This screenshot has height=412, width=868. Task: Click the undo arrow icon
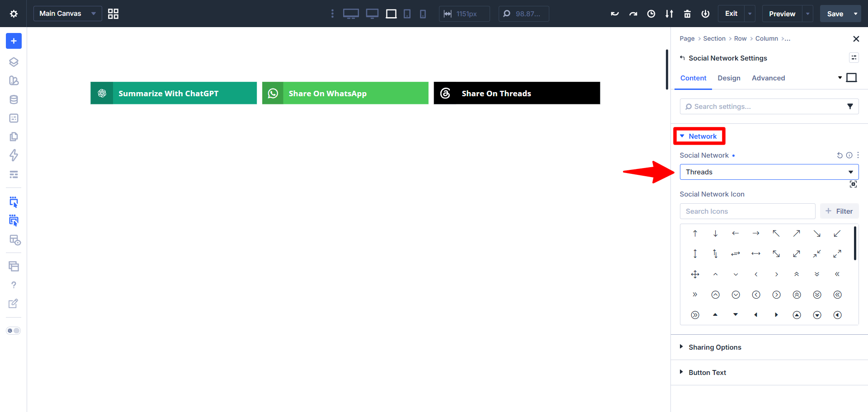[615, 14]
